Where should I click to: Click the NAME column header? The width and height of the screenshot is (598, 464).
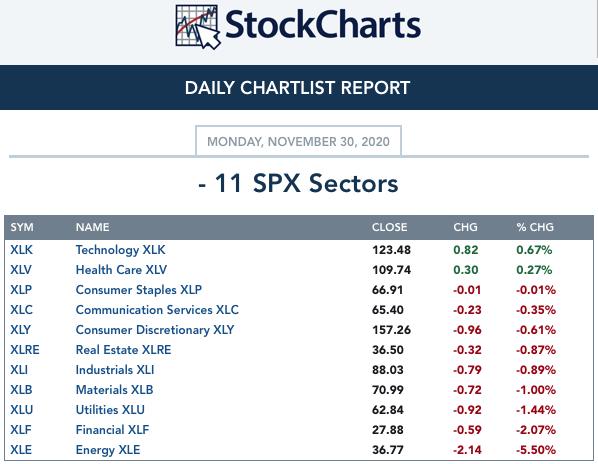coord(93,227)
